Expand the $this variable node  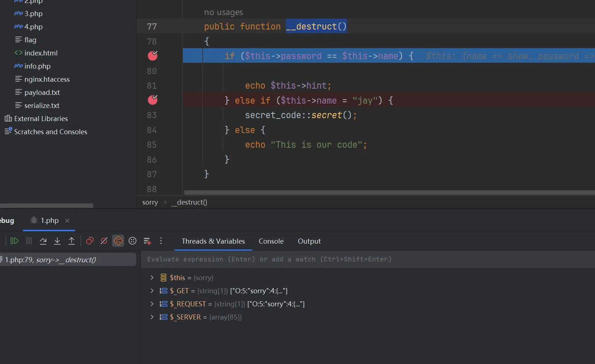pyautogui.click(x=152, y=277)
